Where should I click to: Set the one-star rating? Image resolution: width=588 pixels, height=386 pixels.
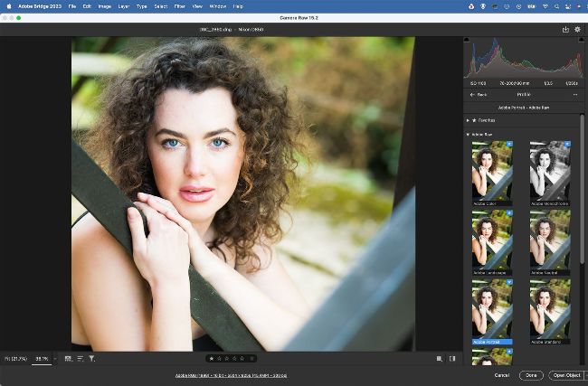click(x=212, y=359)
